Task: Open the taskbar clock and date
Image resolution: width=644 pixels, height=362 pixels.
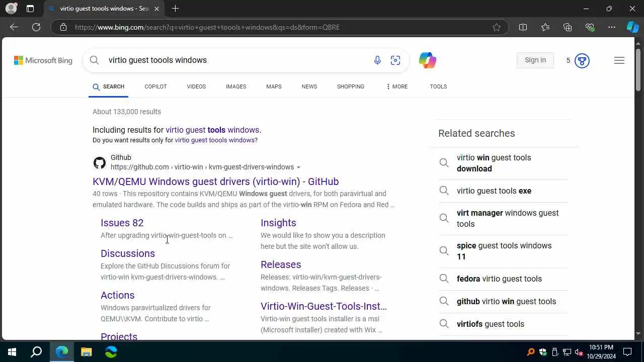Action: [601, 352]
